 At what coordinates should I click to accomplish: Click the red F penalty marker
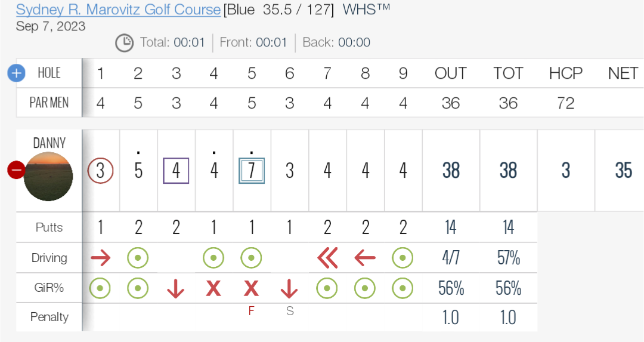[x=252, y=311]
